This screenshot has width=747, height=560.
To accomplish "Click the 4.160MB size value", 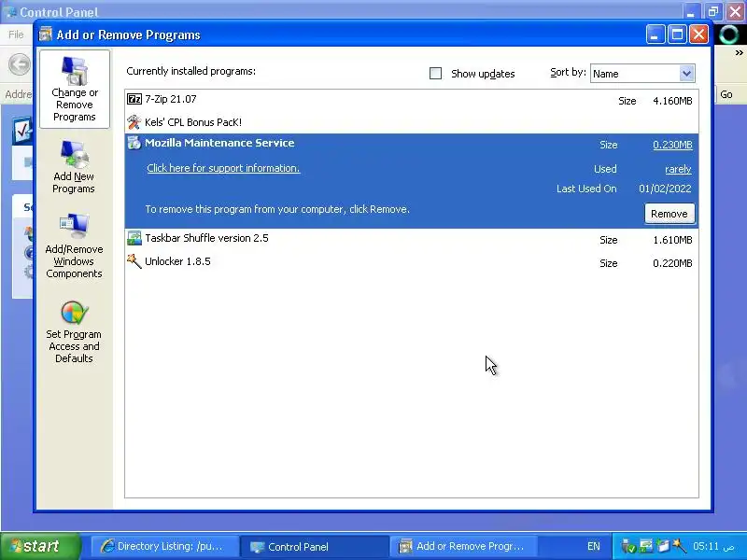I will pos(672,101).
